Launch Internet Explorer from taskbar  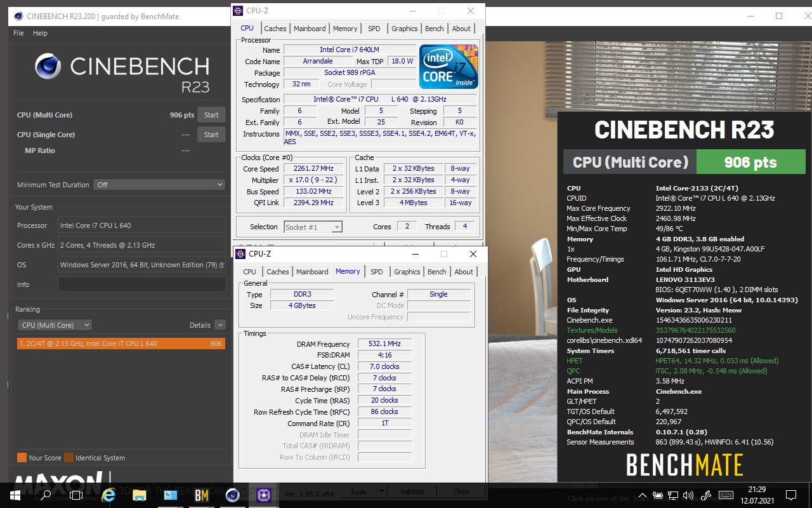tap(108, 495)
